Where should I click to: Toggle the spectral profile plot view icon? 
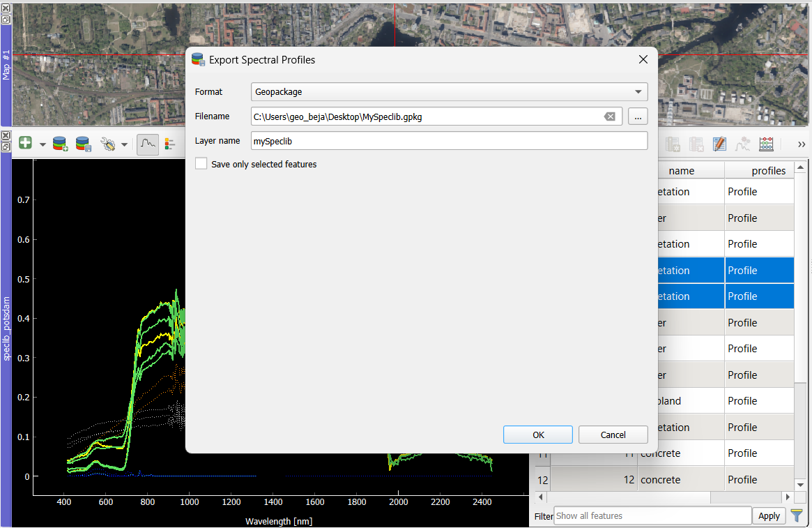pos(148,144)
